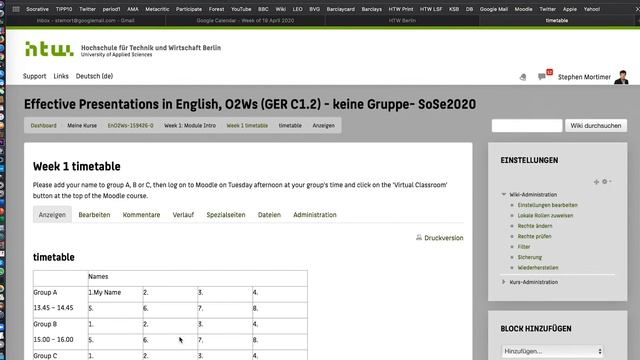Switch to the Administration tab

[x=315, y=215]
